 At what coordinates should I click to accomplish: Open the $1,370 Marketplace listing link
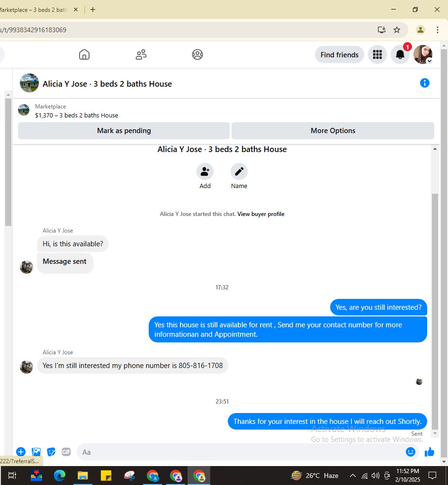click(x=76, y=116)
